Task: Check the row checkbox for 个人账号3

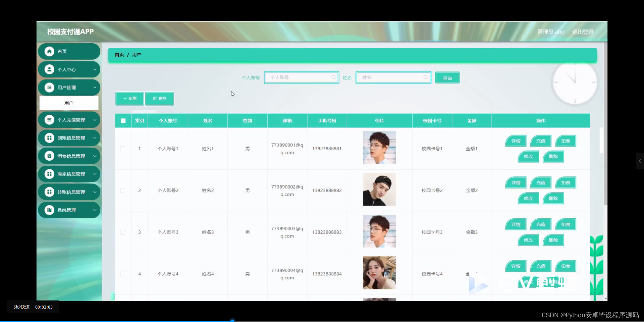Action: coord(123,232)
